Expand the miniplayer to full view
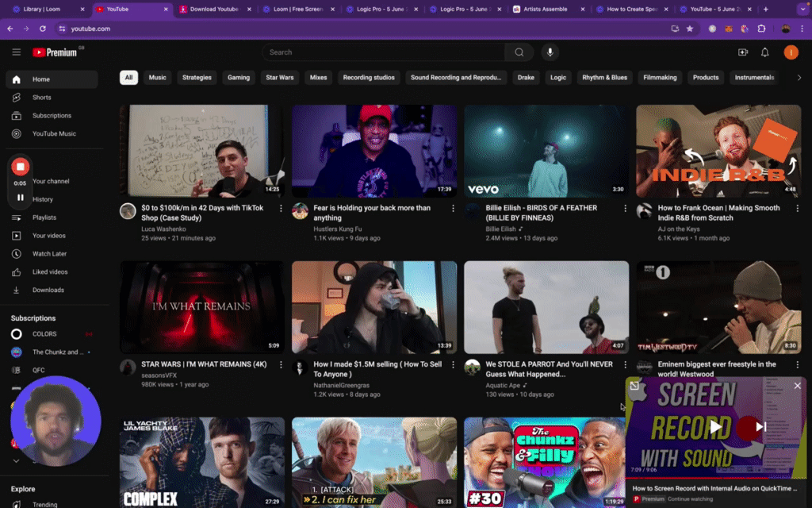812x508 pixels. [634, 386]
